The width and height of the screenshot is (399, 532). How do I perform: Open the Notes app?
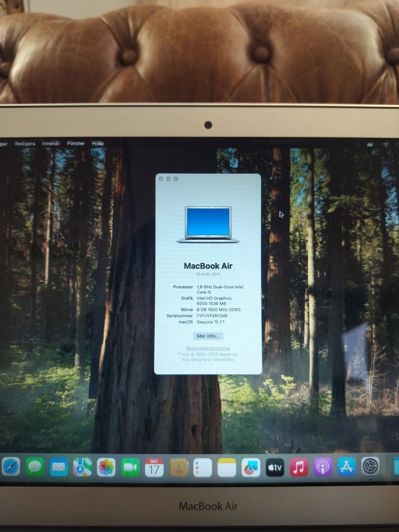(x=226, y=467)
